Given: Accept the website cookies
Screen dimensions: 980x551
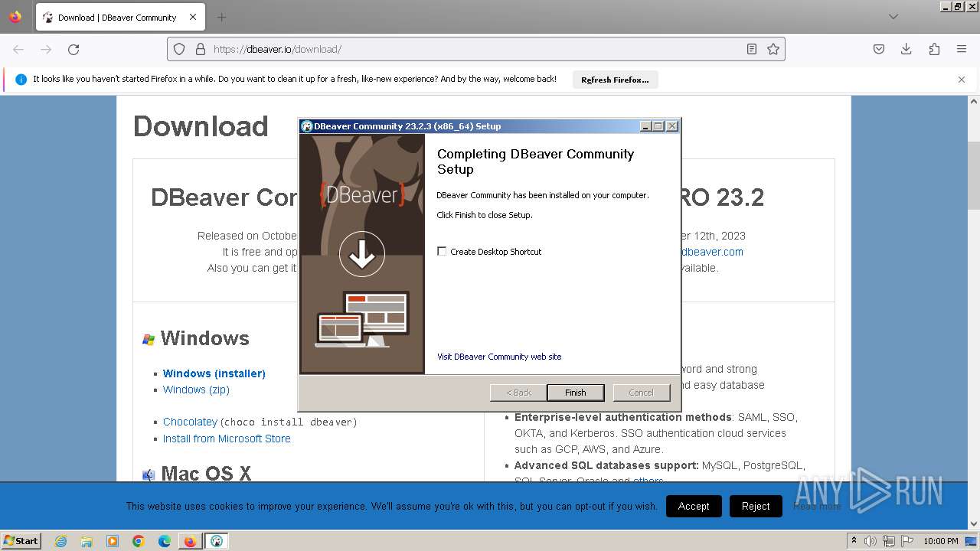Looking at the screenshot, I should pyautogui.click(x=694, y=506).
